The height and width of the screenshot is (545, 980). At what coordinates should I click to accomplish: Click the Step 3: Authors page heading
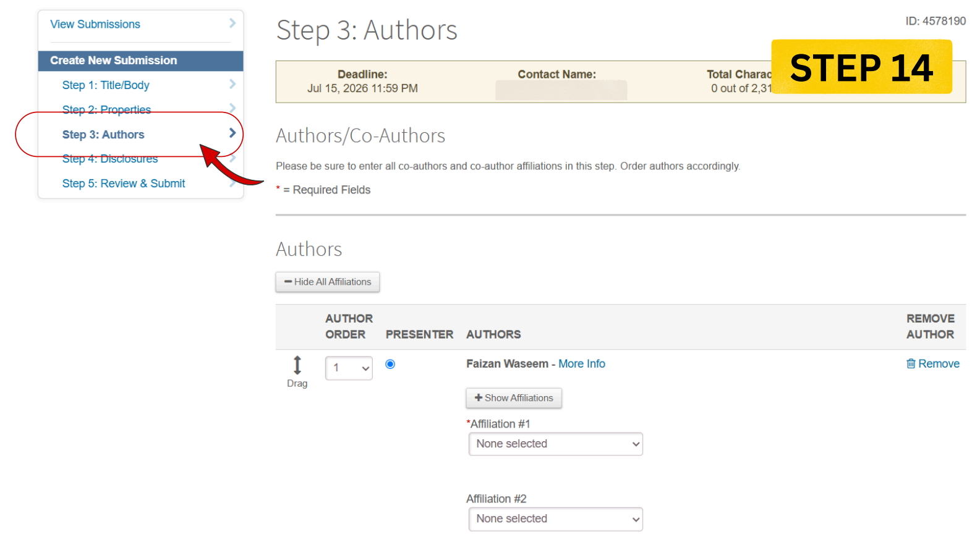pos(367,30)
